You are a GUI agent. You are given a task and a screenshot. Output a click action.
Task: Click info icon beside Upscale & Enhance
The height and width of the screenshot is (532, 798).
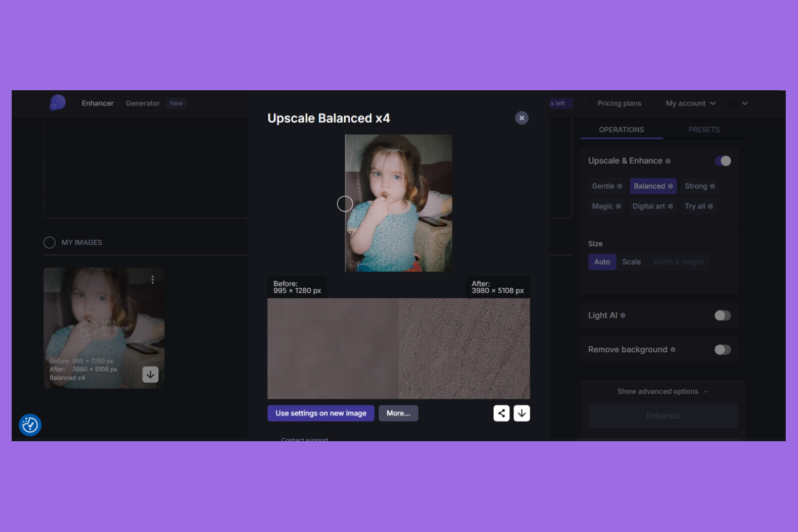(x=668, y=161)
